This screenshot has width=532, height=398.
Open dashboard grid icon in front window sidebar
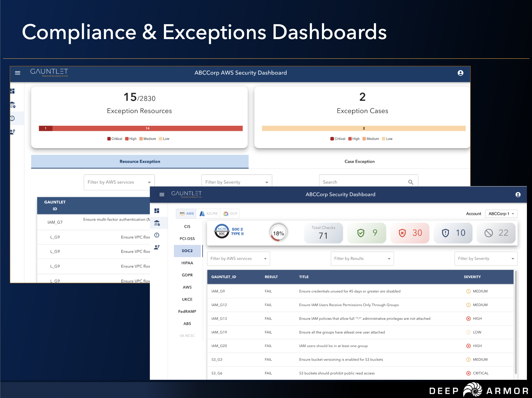[x=157, y=211]
